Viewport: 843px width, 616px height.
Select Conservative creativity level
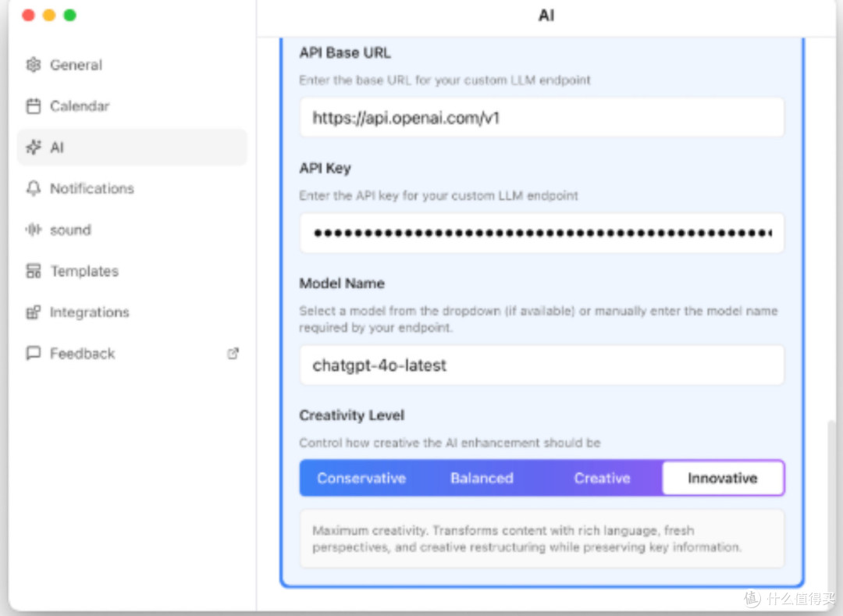click(x=361, y=478)
